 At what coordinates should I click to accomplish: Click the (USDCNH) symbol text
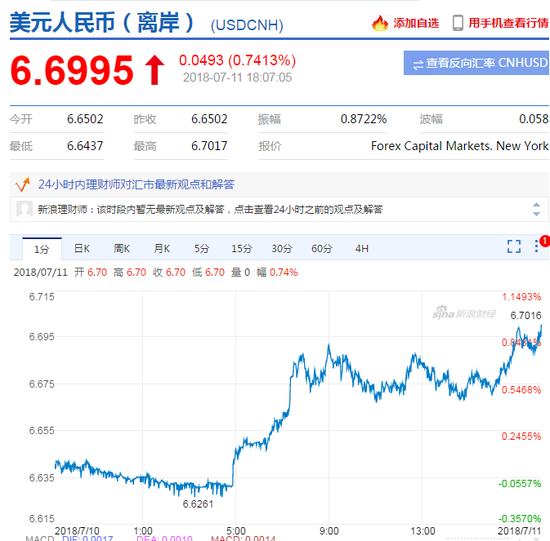pos(247,25)
